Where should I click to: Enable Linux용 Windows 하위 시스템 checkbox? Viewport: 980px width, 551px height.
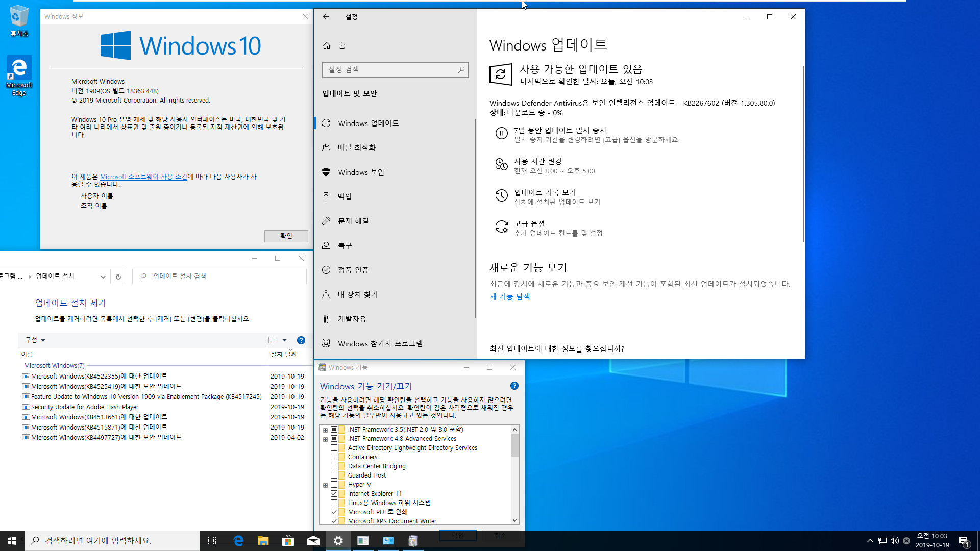334,503
